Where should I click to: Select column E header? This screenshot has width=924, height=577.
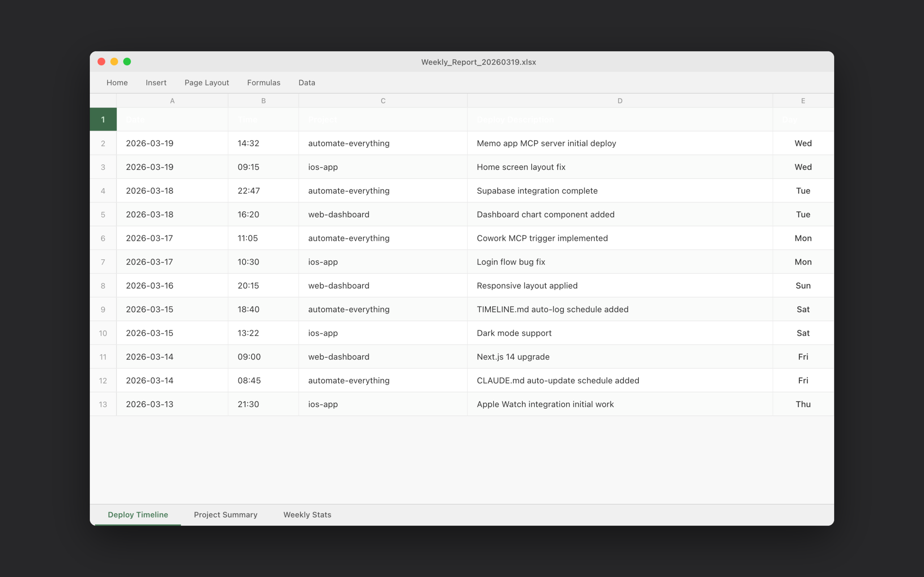coord(803,100)
